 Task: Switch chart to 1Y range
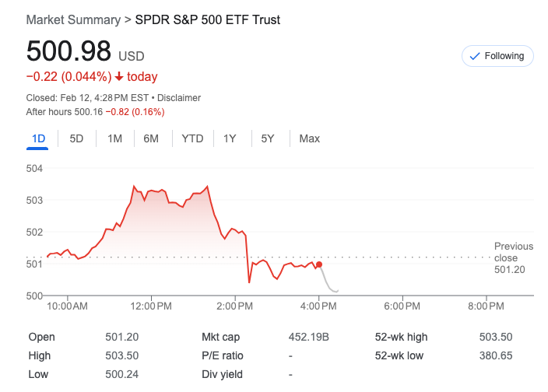230,138
